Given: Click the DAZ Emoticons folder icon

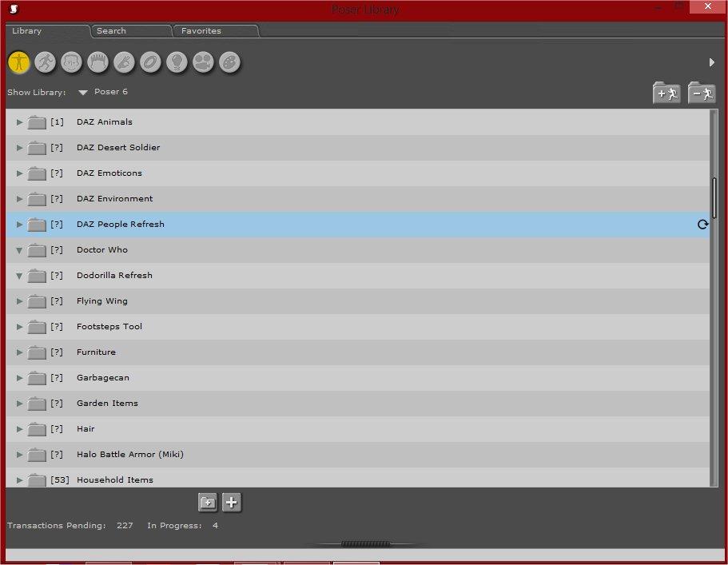Looking at the screenshot, I should [37, 173].
